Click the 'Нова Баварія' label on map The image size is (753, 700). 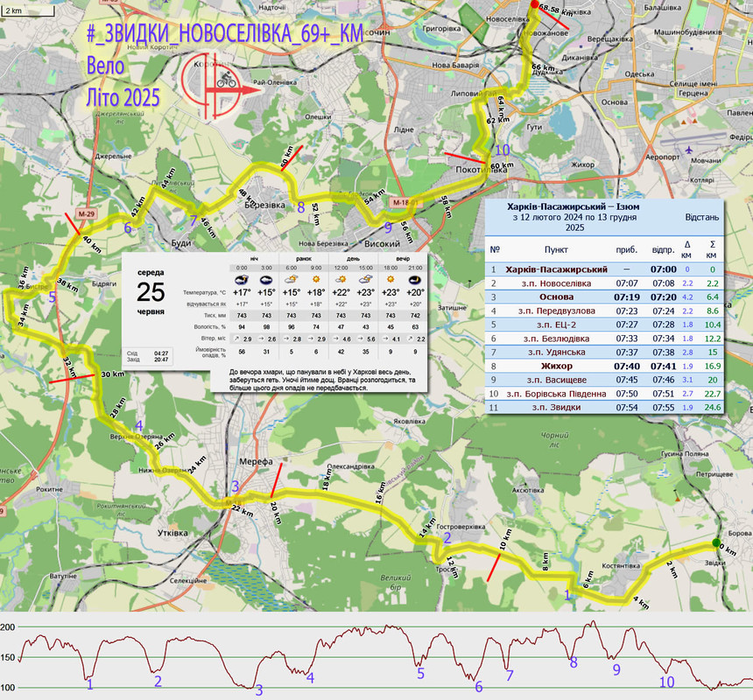(455, 65)
